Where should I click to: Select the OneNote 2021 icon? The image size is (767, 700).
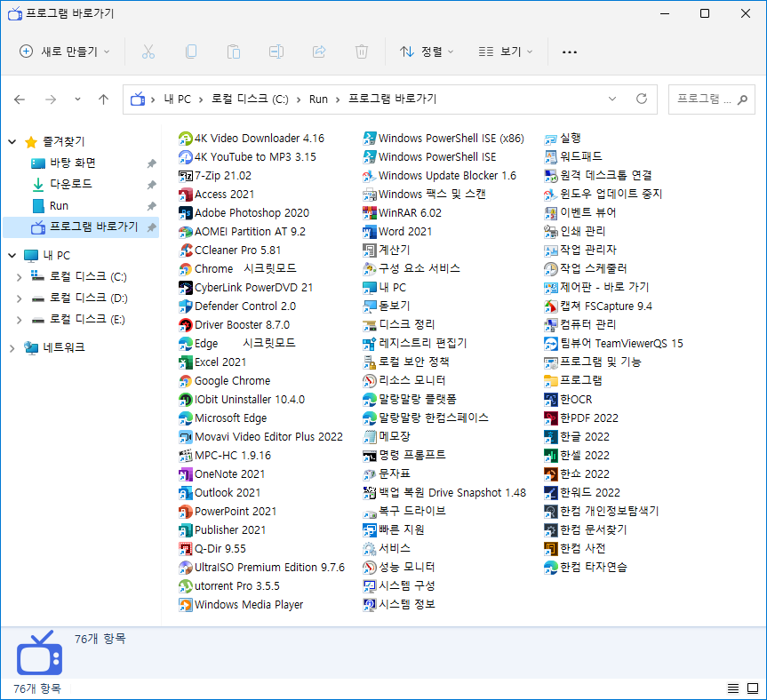tap(186, 474)
